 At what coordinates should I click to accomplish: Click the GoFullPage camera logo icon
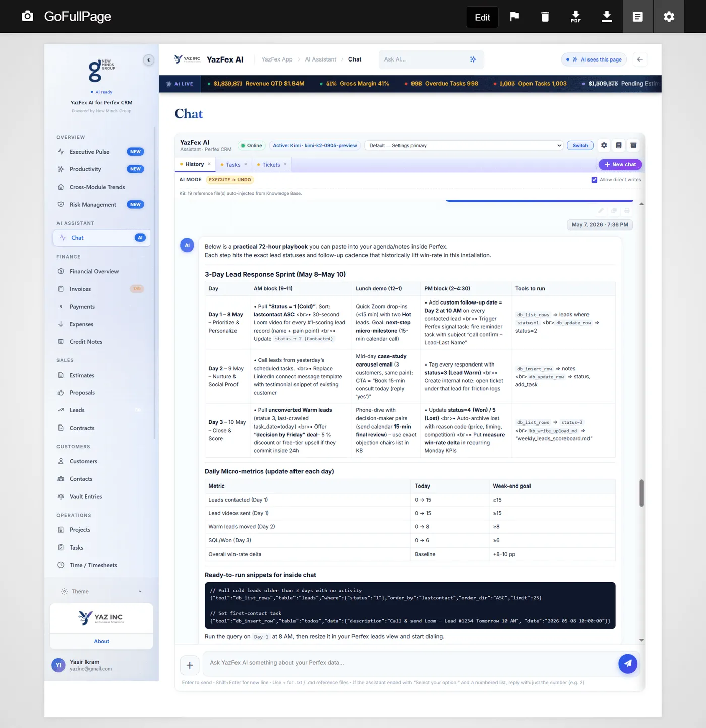click(28, 16)
